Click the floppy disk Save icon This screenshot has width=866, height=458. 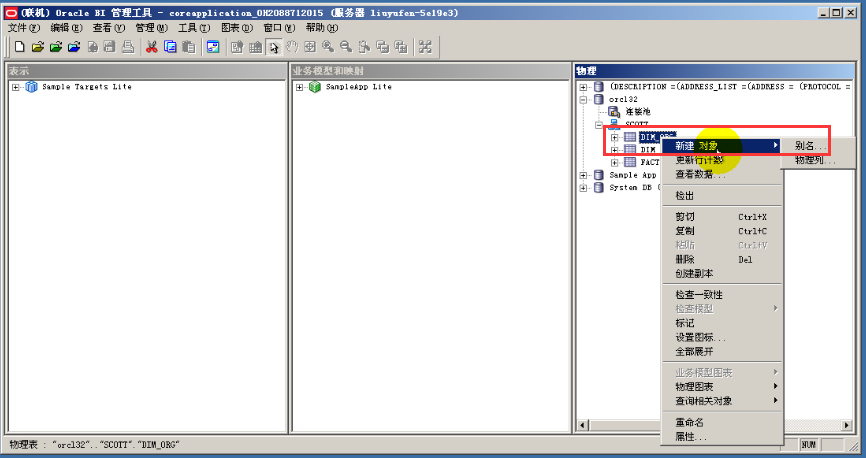[x=110, y=47]
